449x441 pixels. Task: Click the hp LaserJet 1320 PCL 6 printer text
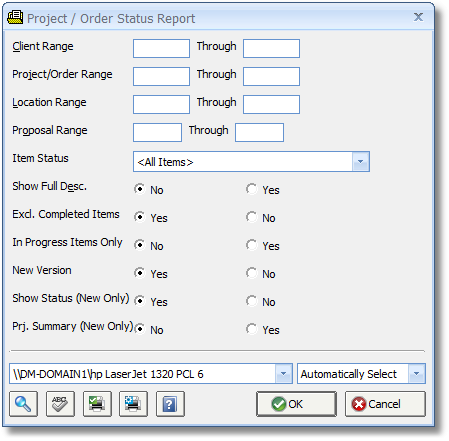147,374
